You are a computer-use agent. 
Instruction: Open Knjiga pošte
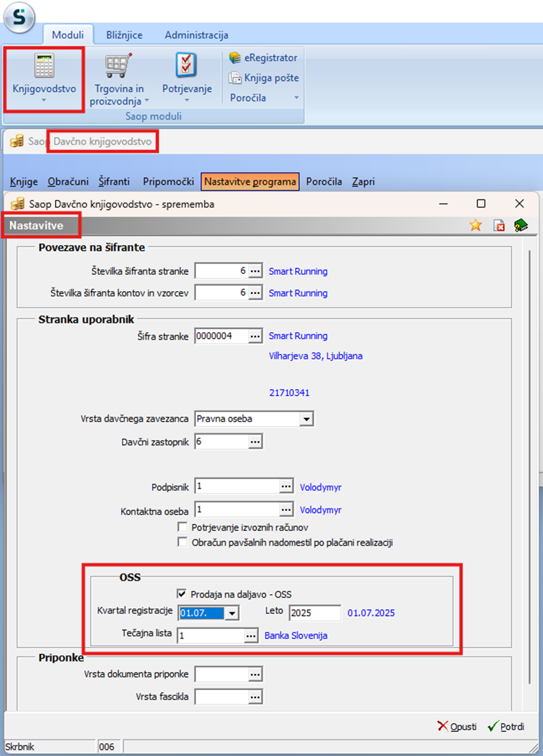point(264,78)
